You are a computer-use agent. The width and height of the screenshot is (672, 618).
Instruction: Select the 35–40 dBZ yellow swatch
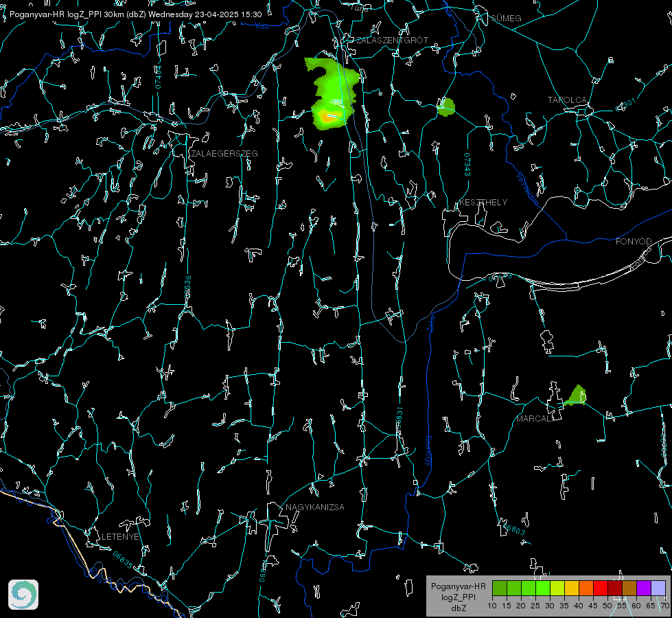[572, 588]
